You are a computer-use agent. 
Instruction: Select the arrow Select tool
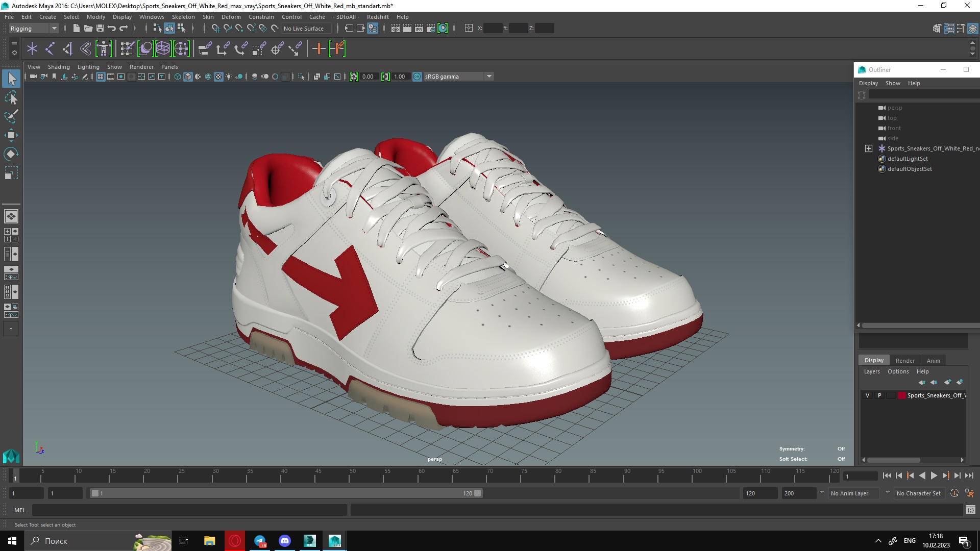[11, 79]
